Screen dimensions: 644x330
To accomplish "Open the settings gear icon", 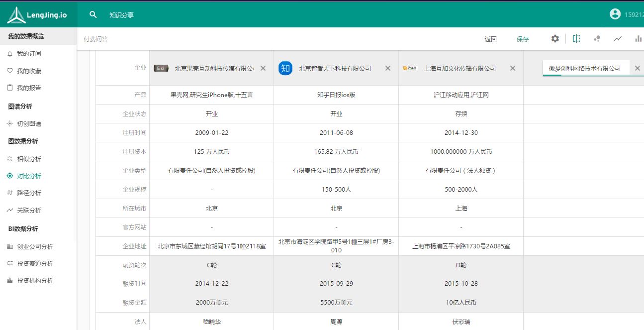I will [555, 39].
